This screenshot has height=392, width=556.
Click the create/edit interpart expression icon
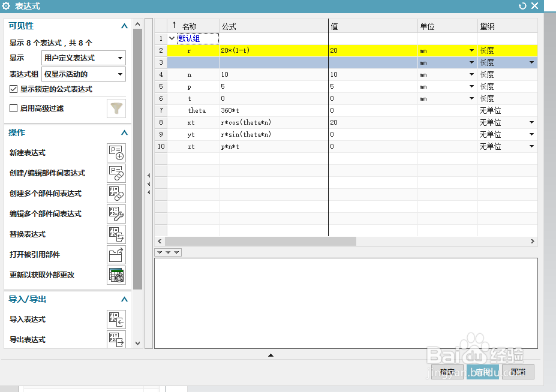116,173
